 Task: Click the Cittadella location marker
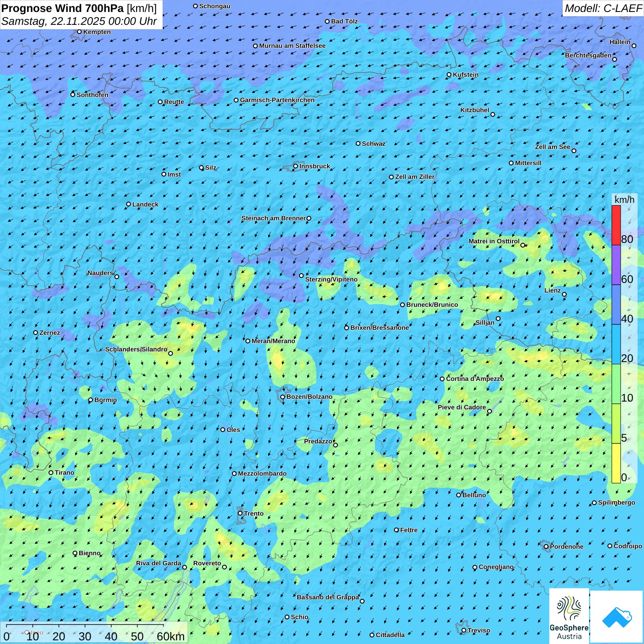pos(372,635)
